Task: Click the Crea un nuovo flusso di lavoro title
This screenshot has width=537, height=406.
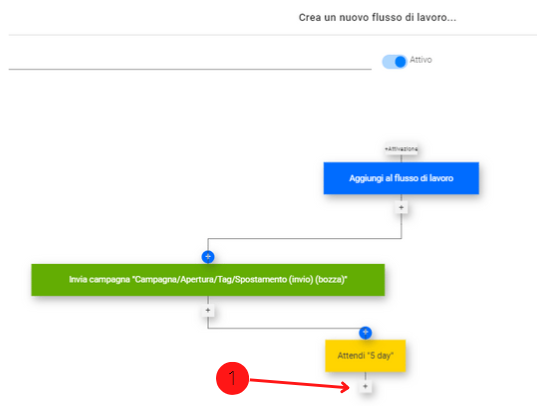Action: click(377, 17)
